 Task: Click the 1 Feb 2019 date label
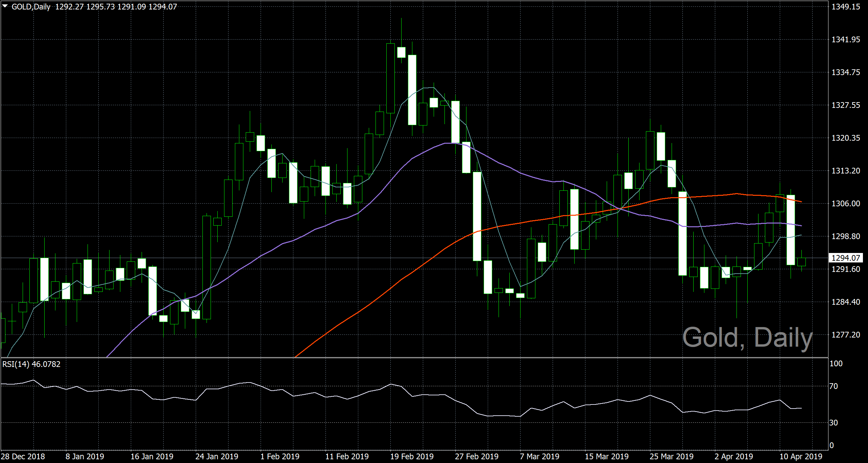[x=280, y=457]
